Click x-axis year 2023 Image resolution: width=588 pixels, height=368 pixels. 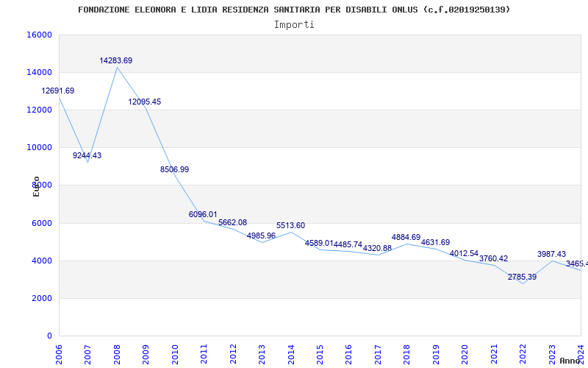[x=552, y=355]
